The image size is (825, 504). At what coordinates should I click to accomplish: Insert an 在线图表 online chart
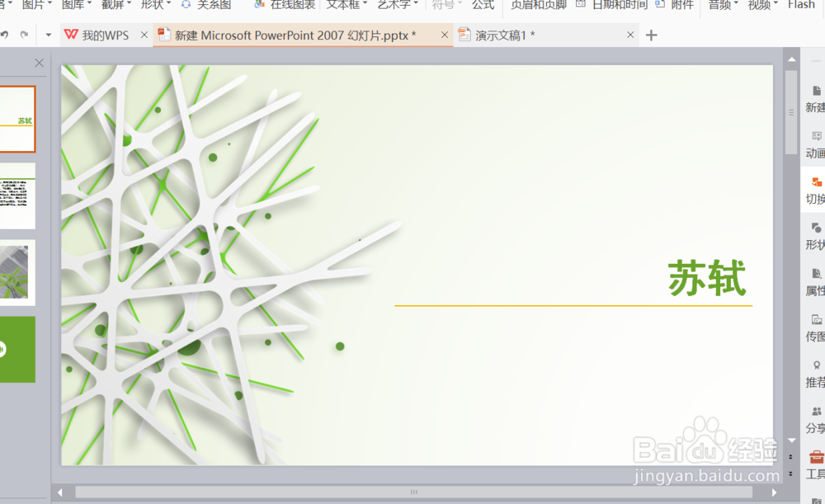[x=285, y=5]
